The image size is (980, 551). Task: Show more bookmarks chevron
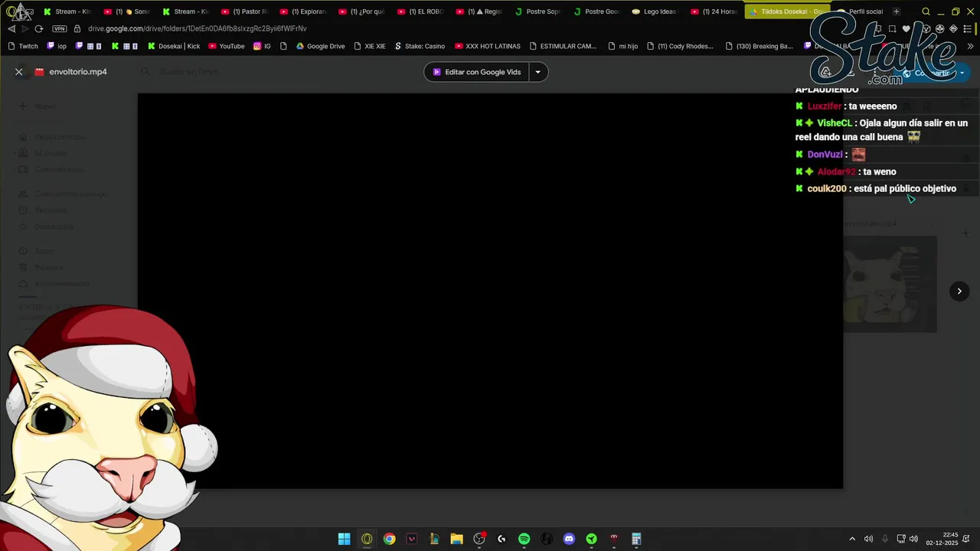tap(971, 46)
